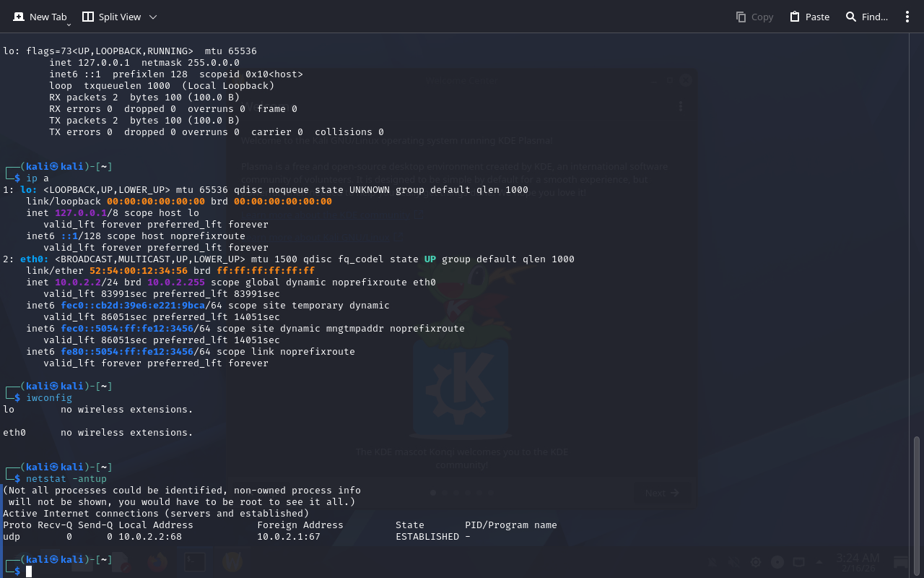Click the 'iwconfig' command text
The height and width of the screenshot is (578, 924).
(x=49, y=397)
